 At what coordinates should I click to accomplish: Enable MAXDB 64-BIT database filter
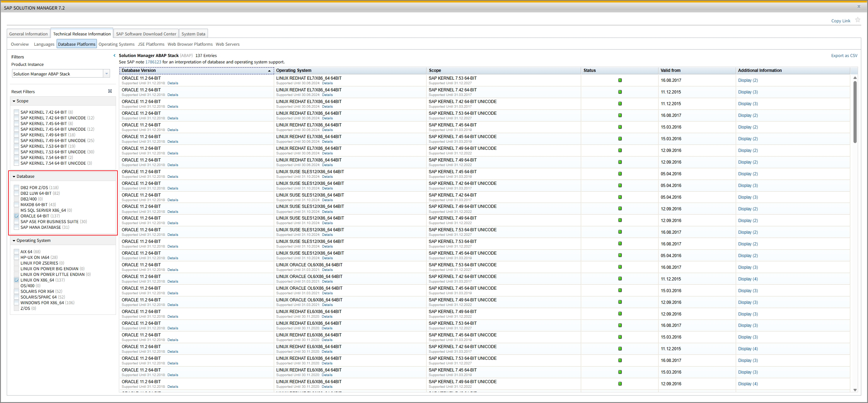[x=16, y=205]
